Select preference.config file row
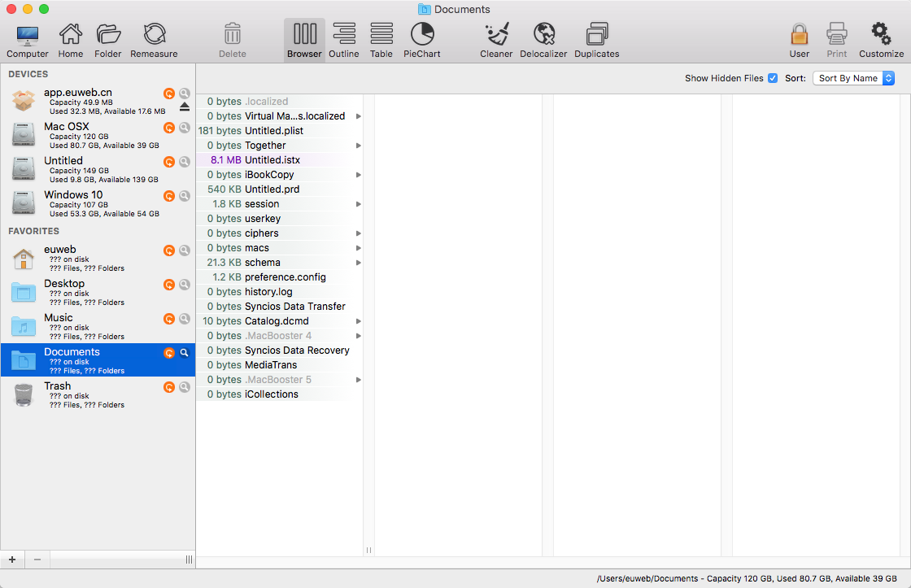Screen dimensions: 911x588 point(280,277)
